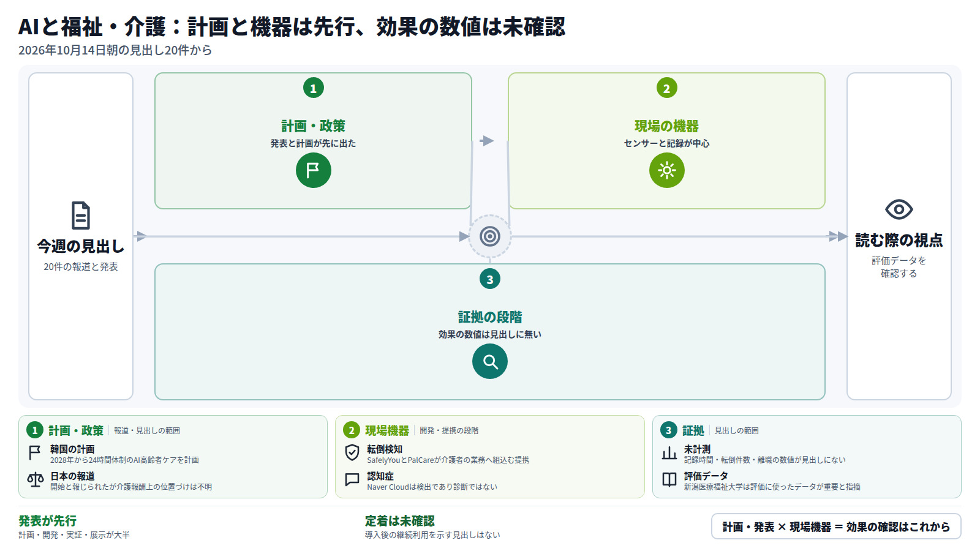Click the subtitle 発表と計画が先に出た
Image resolution: width=980 pixels, height=551 pixels.
(x=313, y=143)
